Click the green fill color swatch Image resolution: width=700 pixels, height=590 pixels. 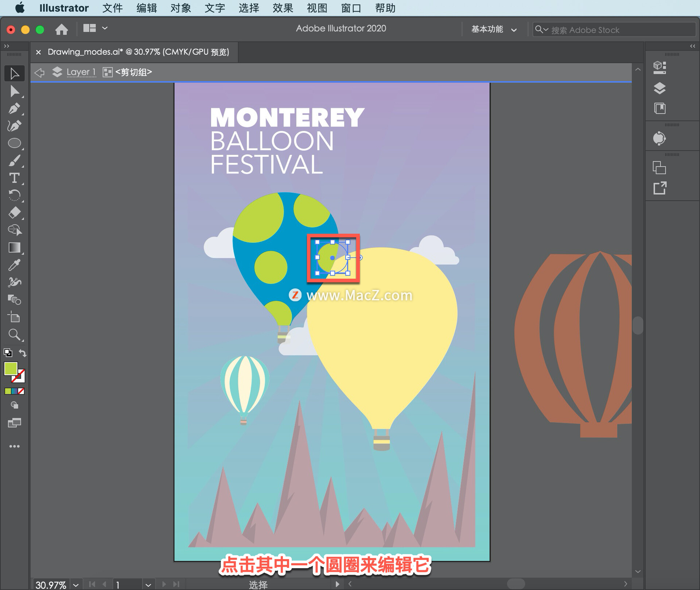point(11,369)
